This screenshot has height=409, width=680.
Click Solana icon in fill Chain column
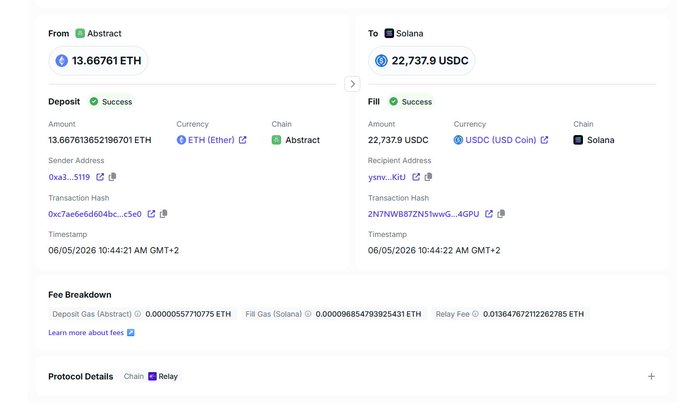tap(578, 140)
